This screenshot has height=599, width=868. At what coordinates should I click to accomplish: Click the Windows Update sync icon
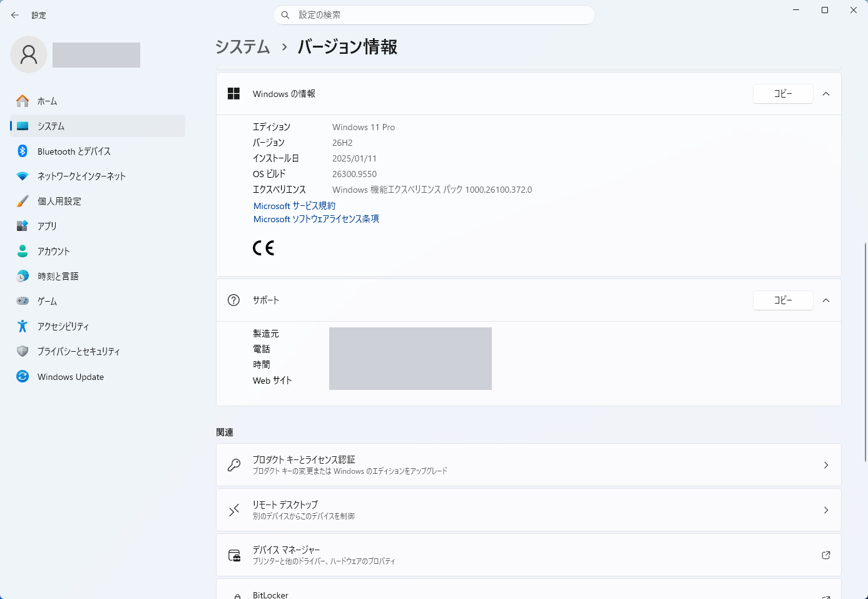[23, 376]
